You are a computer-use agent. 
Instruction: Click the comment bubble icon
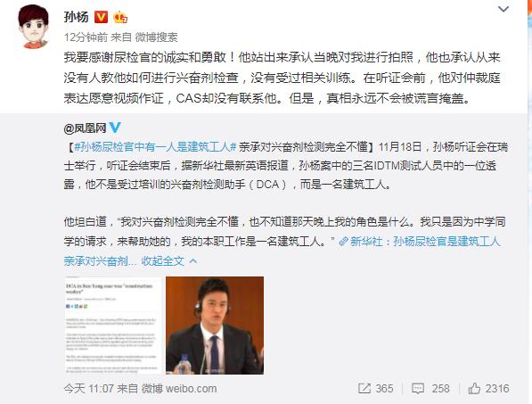pyautogui.click(x=418, y=388)
